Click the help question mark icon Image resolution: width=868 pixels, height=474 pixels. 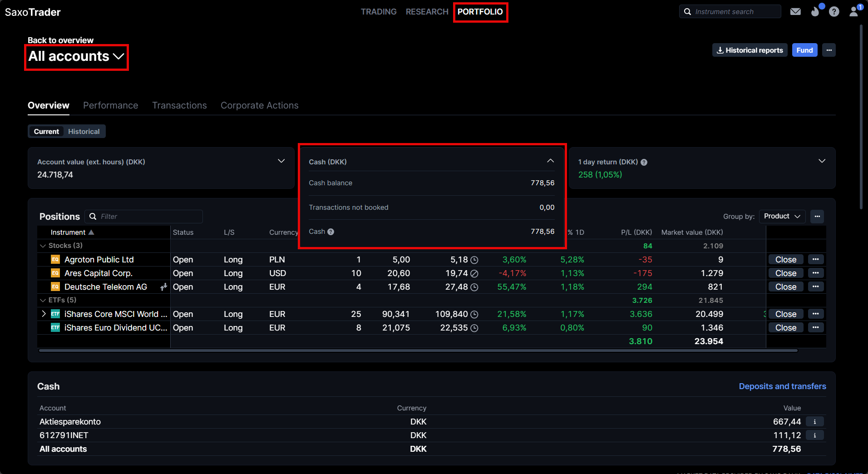point(834,12)
